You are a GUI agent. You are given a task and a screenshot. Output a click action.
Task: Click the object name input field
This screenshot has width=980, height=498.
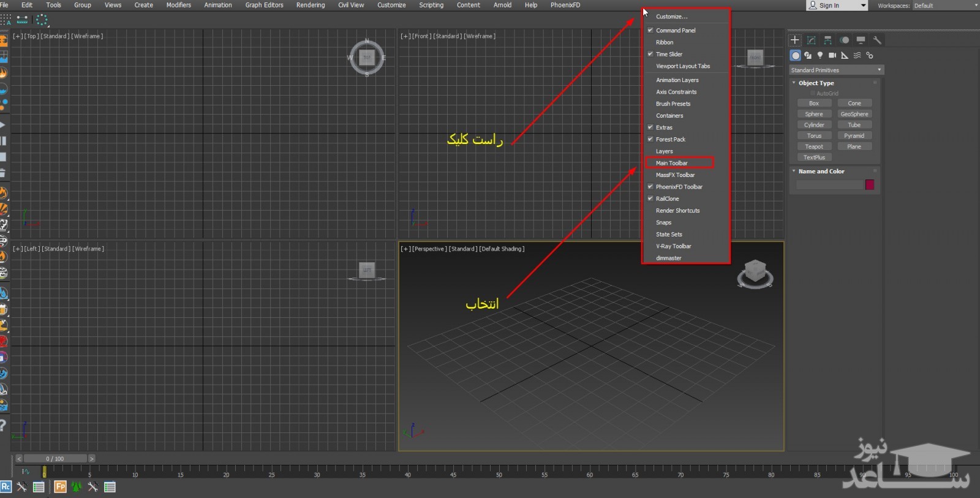tap(829, 185)
